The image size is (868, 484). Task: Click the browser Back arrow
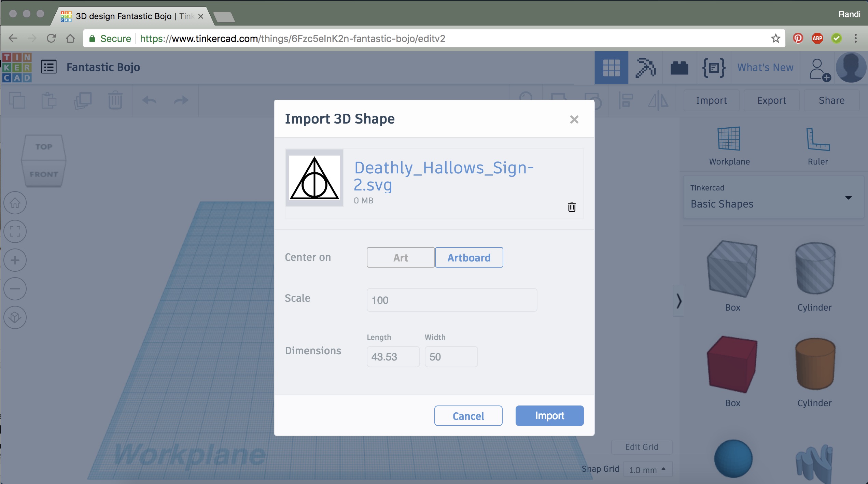(x=13, y=38)
